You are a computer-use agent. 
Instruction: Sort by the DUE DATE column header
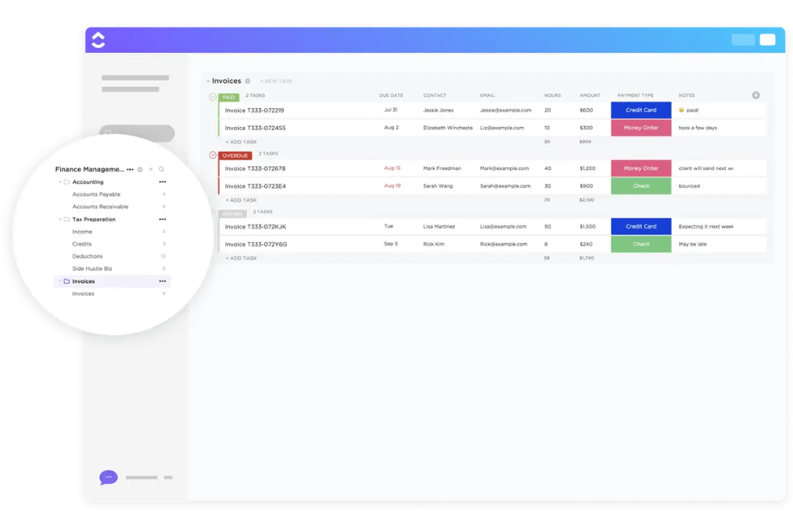[391, 95]
